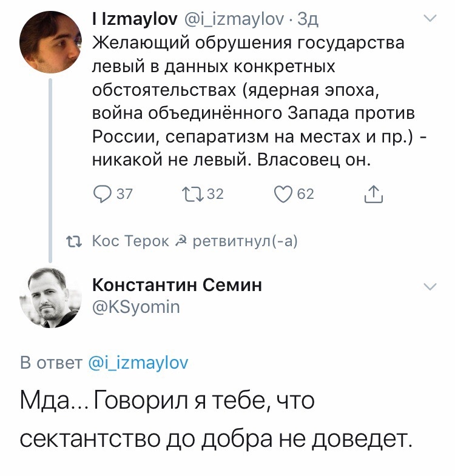Click the 37 reply count
Viewport: 455px width, 476px height.
(x=124, y=194)
